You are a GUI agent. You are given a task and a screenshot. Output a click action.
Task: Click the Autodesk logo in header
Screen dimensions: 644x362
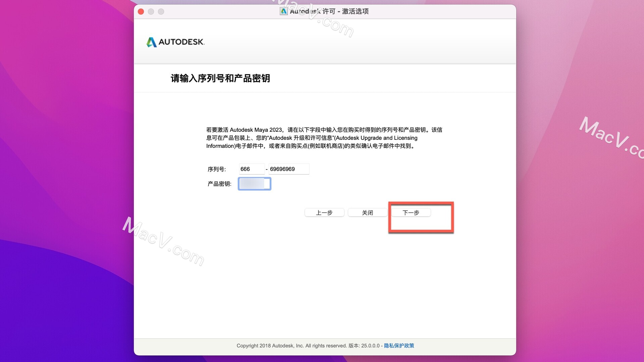tap(175, 42)
